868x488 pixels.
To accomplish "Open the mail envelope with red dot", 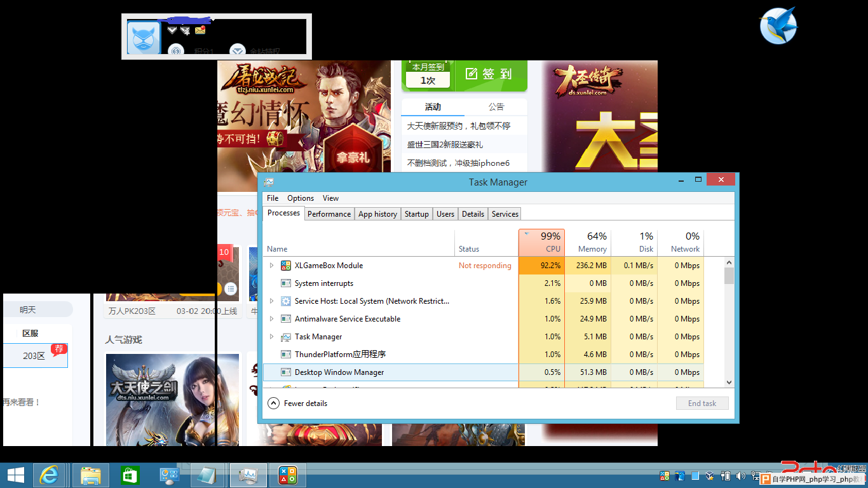I will pyautogui.click(x=200, y=30).
